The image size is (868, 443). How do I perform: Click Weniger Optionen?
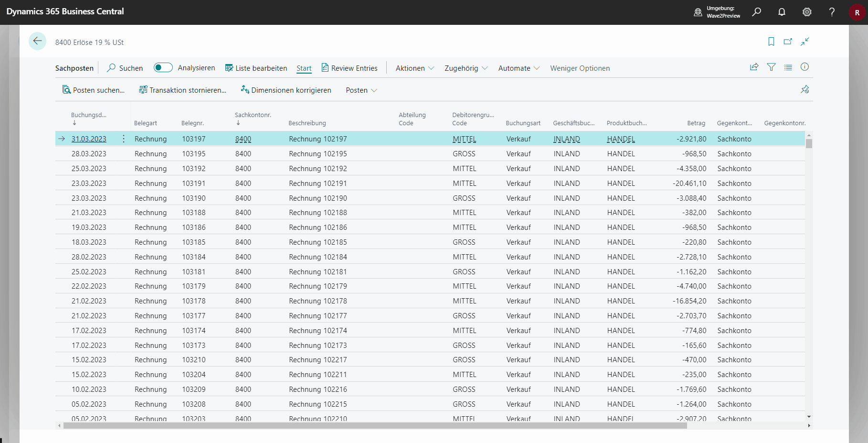tap(580, 68)
